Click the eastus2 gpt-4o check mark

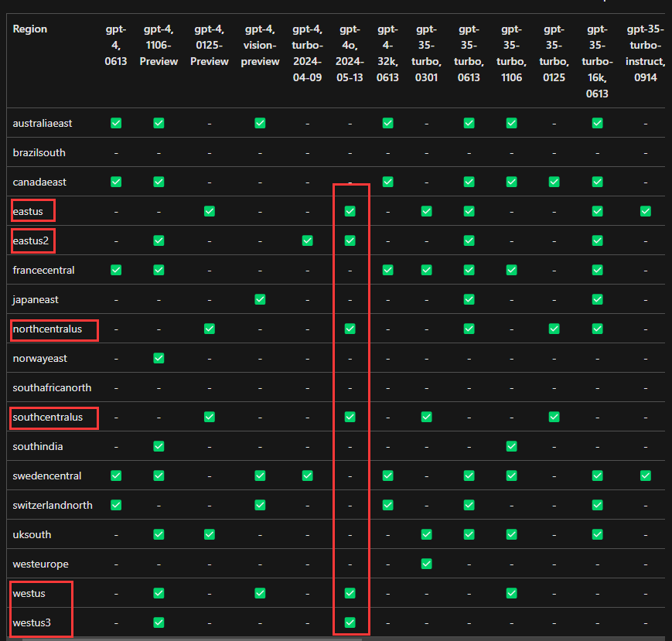[350, 240]
